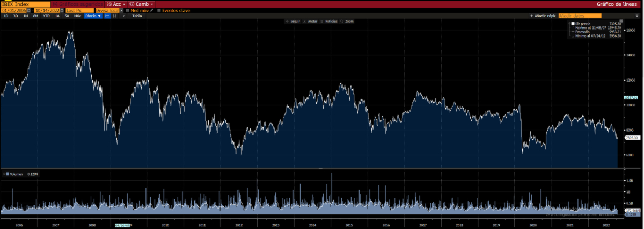The height and width of the screenshot is (229, 644).
Task: Open the Noticias news button
Action: click(x=329, y=21)
